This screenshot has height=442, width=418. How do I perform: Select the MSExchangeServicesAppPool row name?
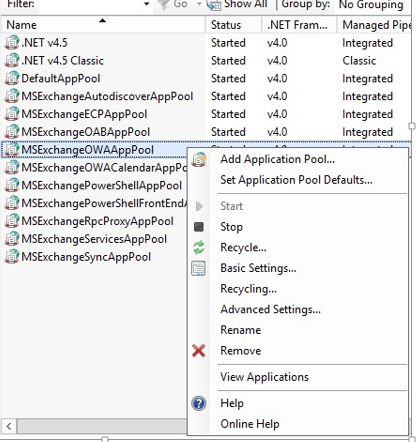pyautogui.click(x=94, y=239)
